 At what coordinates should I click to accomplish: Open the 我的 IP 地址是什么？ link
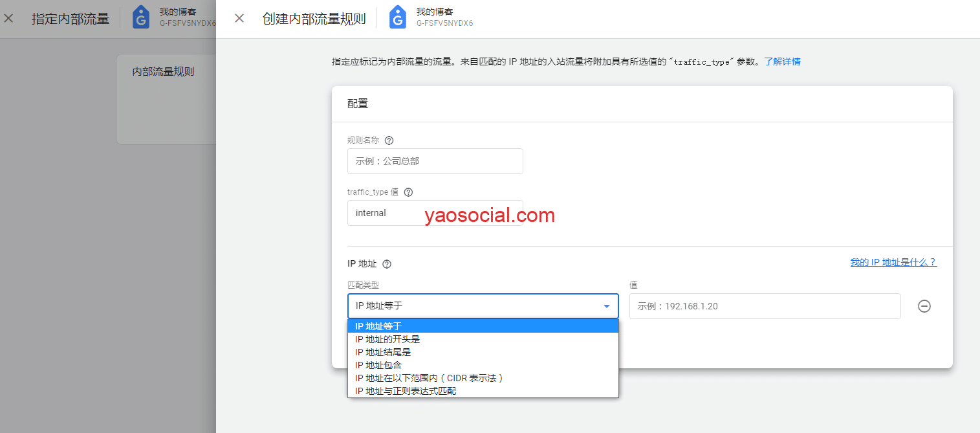tap(893, 263)
